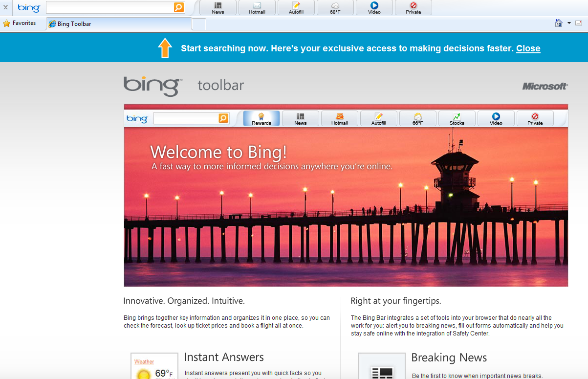Screen dimensions: 588x379
Task: Click the Autofill button in browser toolbar
Action: click(296, 7)
